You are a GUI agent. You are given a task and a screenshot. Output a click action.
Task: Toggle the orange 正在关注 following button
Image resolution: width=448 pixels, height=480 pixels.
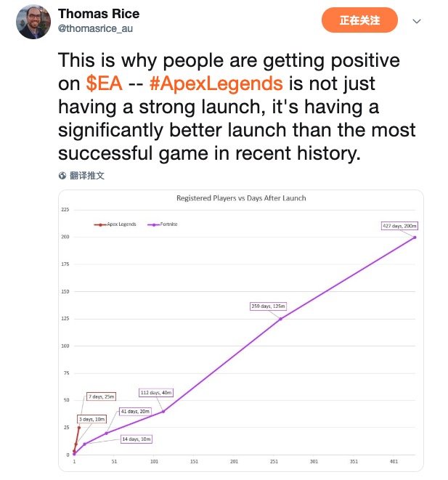click(360, 20)
